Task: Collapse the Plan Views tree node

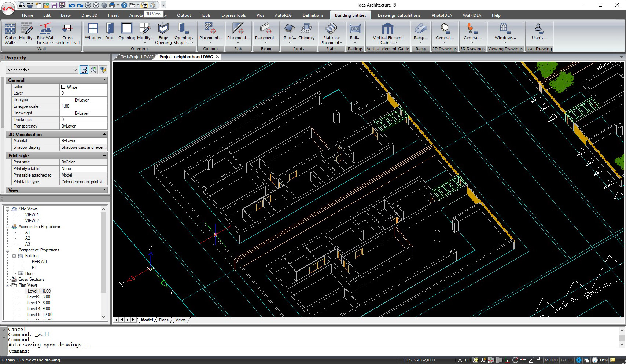Action: pyautogui.click(x=7, y=285)
